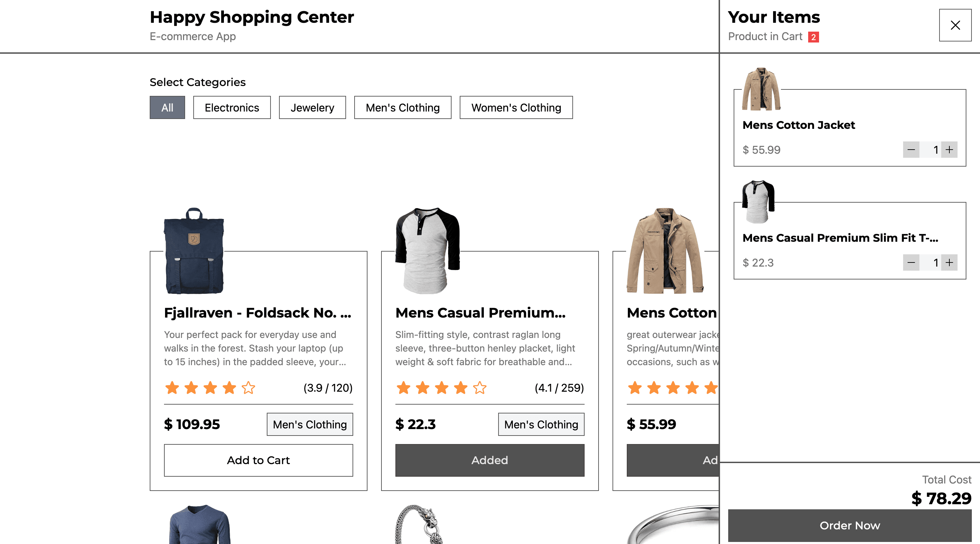Screen dimensions: 980x544
Task: Open the Mens Casual Premium product title
Action: point(480,313)
